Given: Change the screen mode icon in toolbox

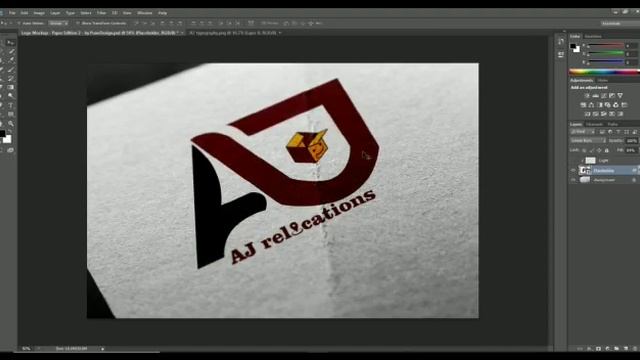Looking at the screenshot, I should click(x=11, y=151).
